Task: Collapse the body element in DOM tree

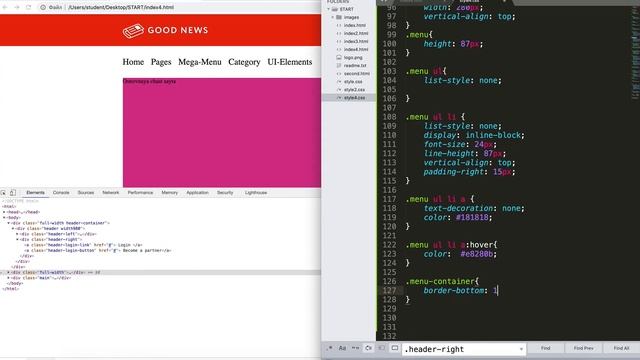Action: (x=4, y=218)
